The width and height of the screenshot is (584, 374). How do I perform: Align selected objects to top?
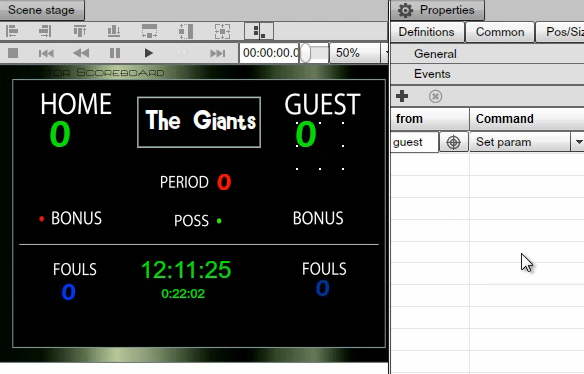click(80, 31)
